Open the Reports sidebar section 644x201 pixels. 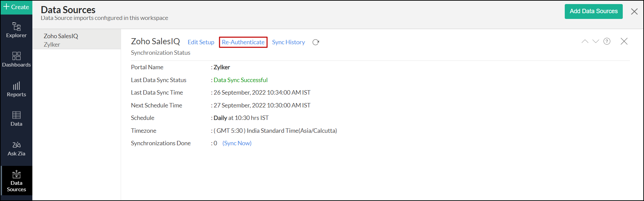(16, 90)
